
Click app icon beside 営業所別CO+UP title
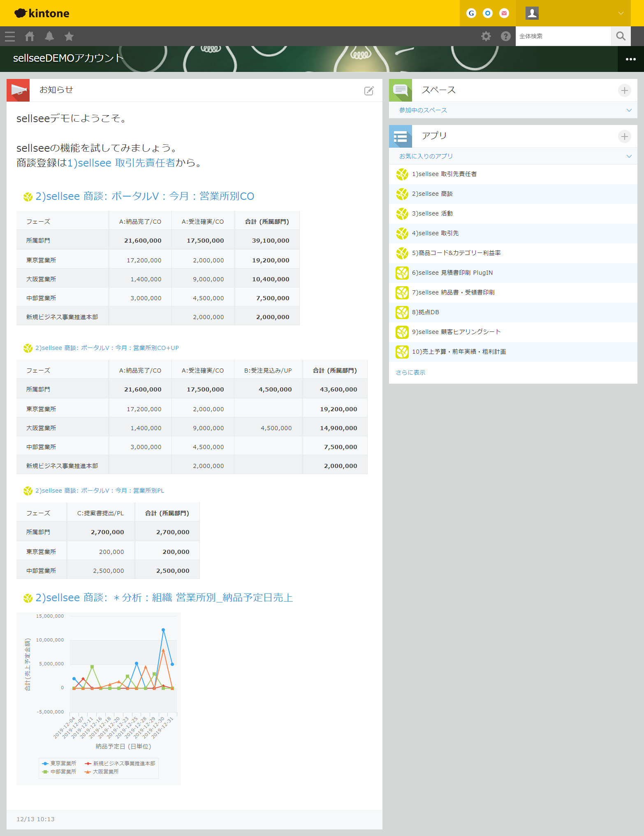(x=28, y=348)
